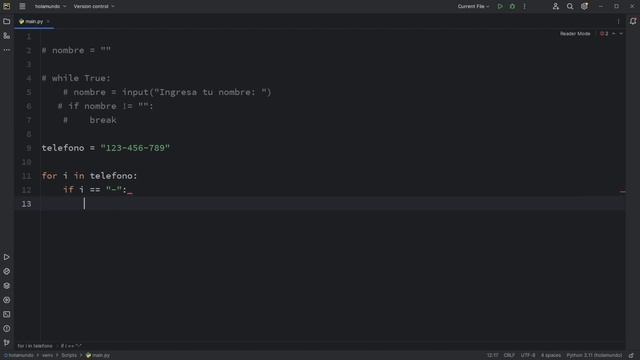Click the '# if nombre != "":' comment line
Screen dimensions: 640x360
click(105, 106)
